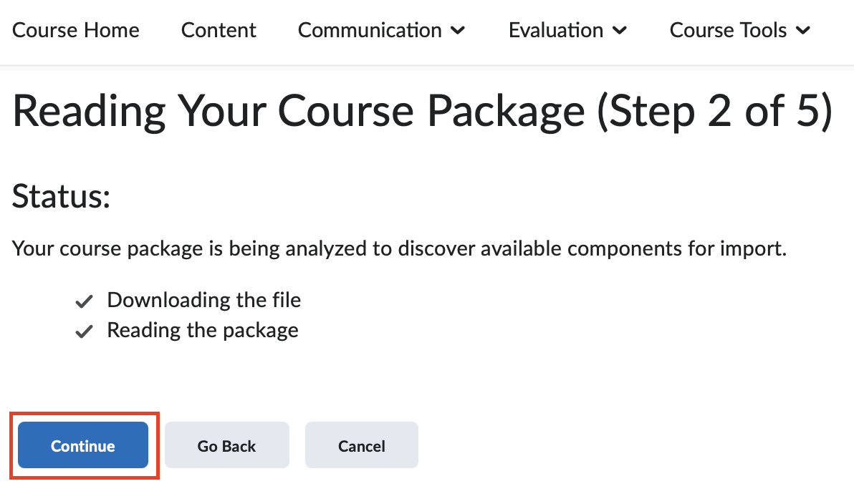
Task: Open the Evaluation menu
Action: coord(557,30)
